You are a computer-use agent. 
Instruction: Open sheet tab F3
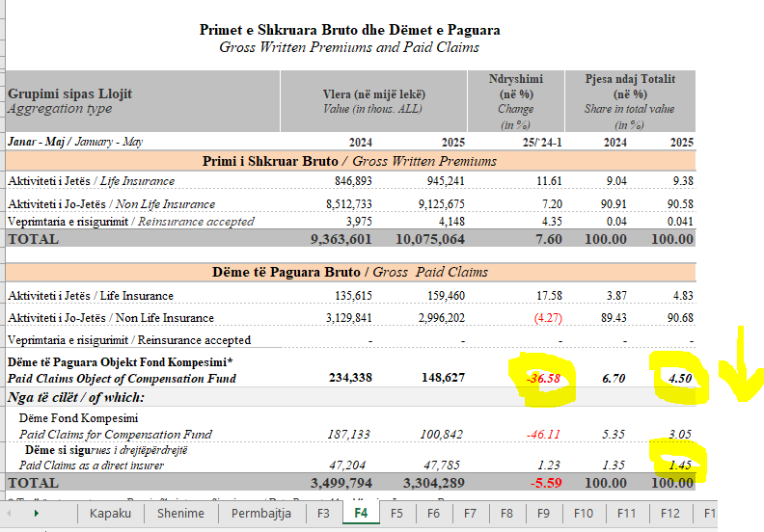[x=324, y=514]
